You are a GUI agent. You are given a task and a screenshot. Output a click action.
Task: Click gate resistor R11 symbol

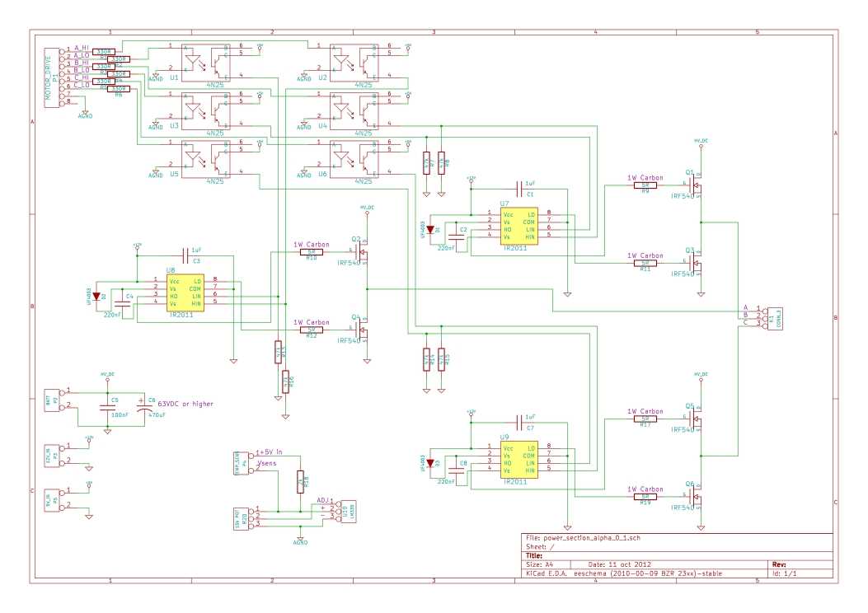pyautogui.click(x=645, y=264)
